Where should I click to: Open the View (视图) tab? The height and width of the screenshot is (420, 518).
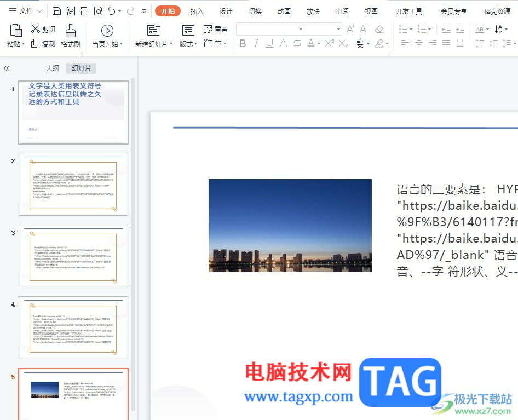[x=371, y=11]
